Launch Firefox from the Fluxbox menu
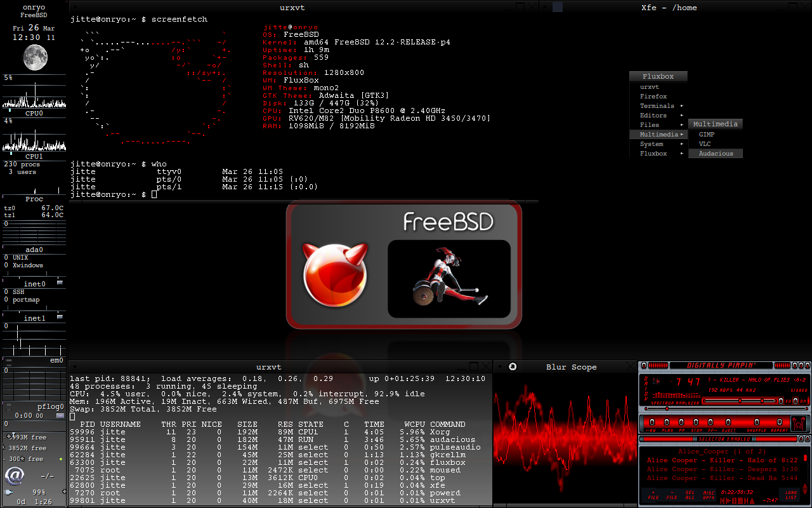Viewport: 812px width, 508px height. [658, 97]
